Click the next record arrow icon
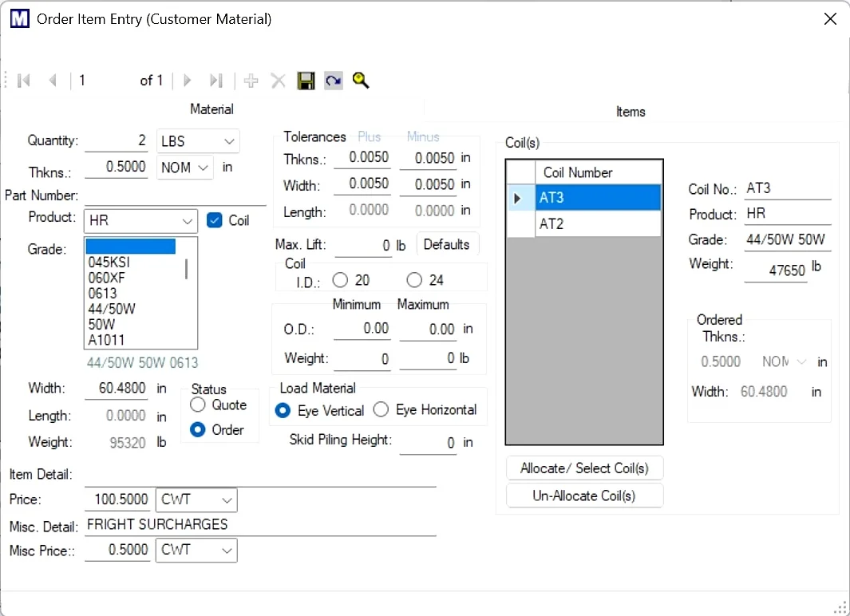Image resolution: width=850 pixels, height=616 pixels. click(x=186, y=80)
